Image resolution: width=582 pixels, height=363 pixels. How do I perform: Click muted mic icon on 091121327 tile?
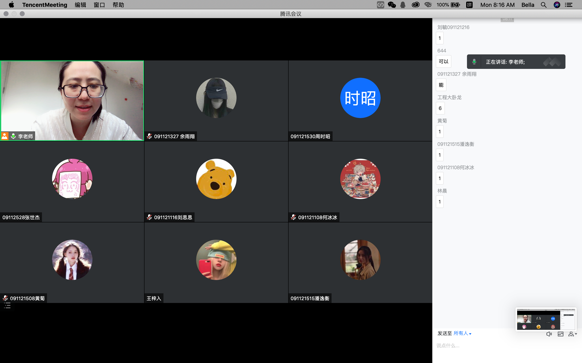149,136
